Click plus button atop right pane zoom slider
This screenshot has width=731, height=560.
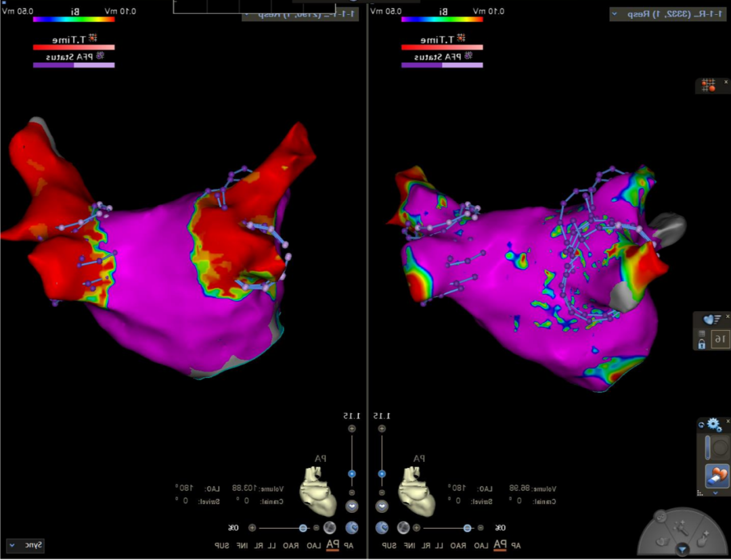[382, 429]
